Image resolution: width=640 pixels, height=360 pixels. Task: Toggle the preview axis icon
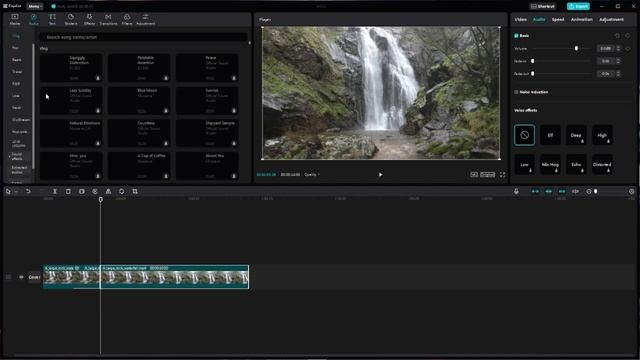[576, 191]
